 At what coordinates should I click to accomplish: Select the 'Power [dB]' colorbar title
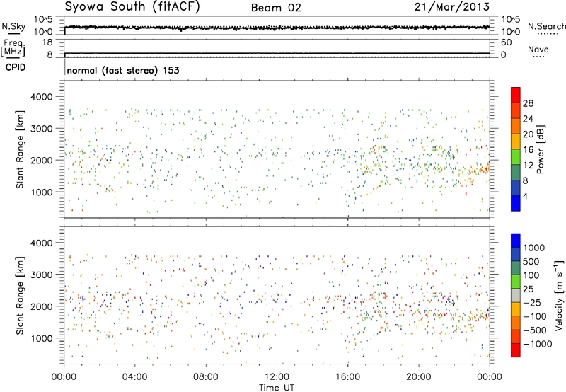540,149
